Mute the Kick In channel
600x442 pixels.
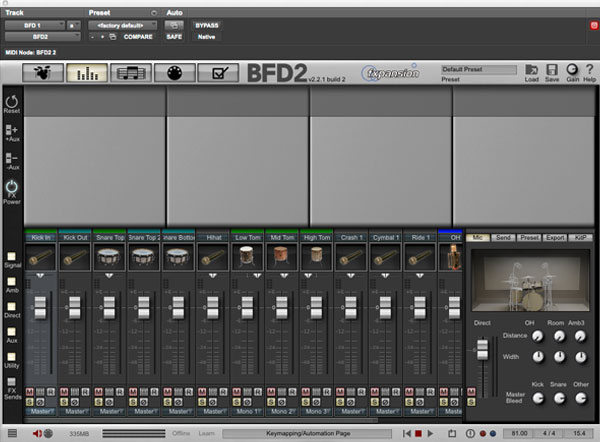[29, 392]
